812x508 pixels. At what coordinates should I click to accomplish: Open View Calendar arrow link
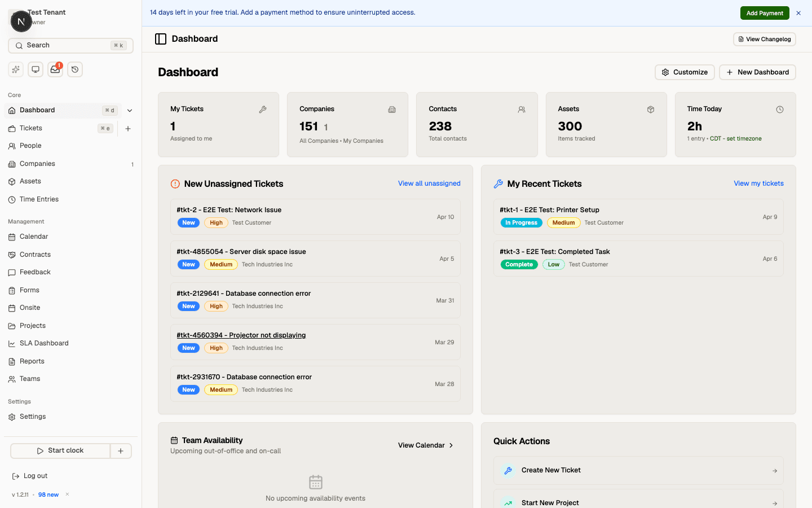[x=426, y=445]
